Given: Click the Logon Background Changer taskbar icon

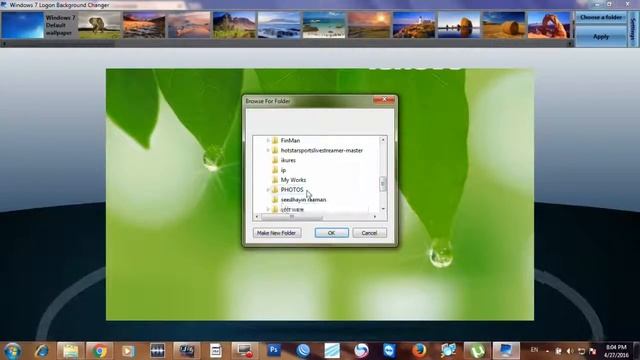Looking at the screenshot, I should pos(506,351).
